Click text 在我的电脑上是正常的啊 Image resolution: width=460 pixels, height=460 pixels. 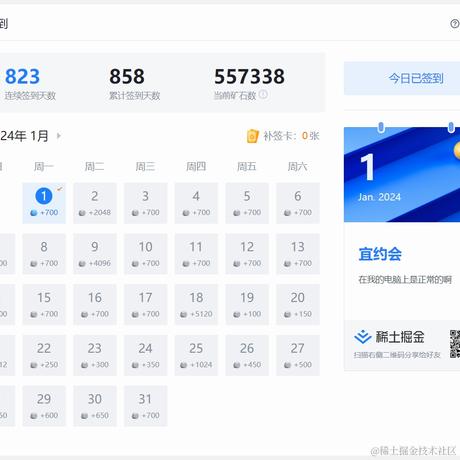pyautogui.click(x=405, y=279)
